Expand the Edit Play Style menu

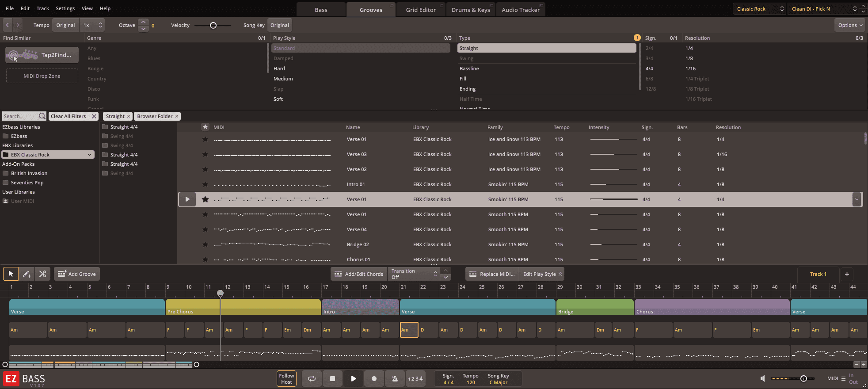[x=542, y=274]
